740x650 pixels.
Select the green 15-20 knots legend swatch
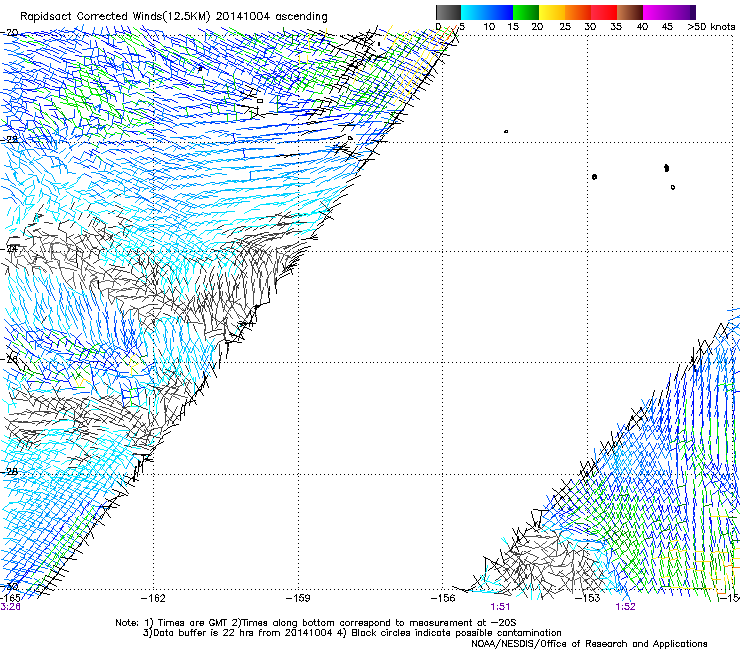click(526, 12)
